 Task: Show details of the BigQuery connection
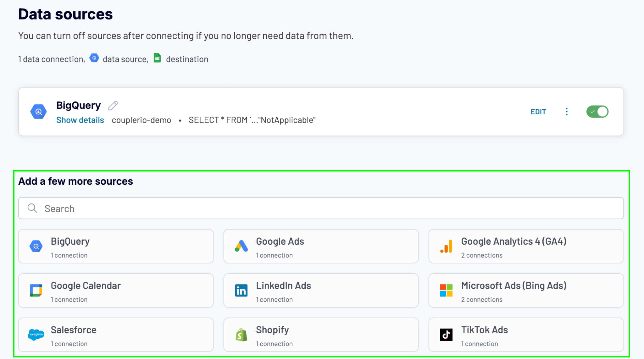click(80, 120)
